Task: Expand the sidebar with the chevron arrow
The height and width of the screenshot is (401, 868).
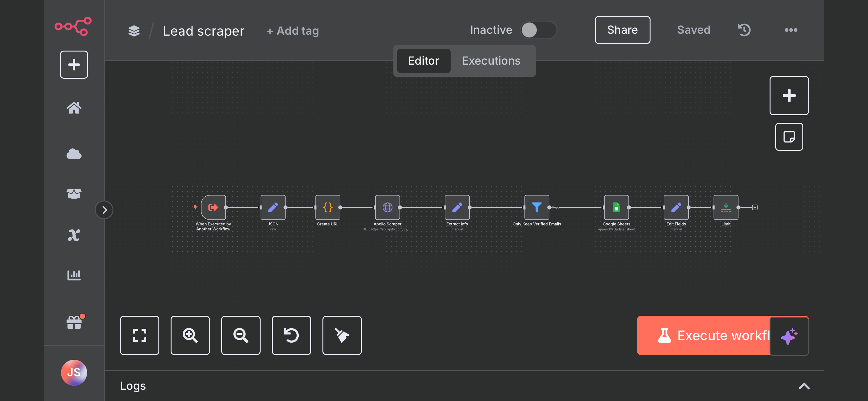Action: coord(104,210)
